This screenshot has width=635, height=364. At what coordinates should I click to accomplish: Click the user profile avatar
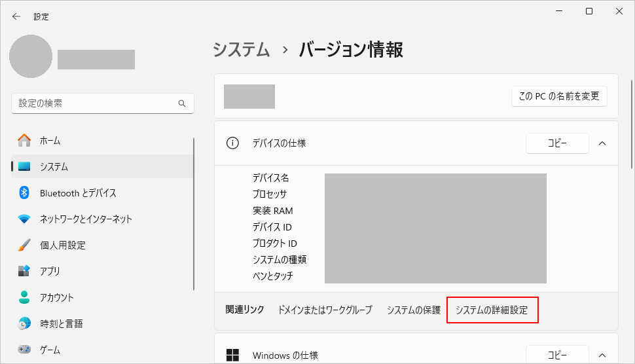click(x=31, y=56)
